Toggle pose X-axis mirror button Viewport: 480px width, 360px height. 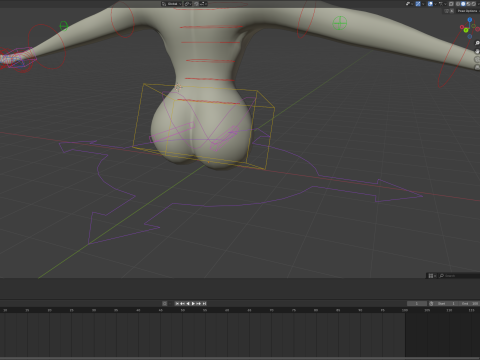[x=452, y=11]
